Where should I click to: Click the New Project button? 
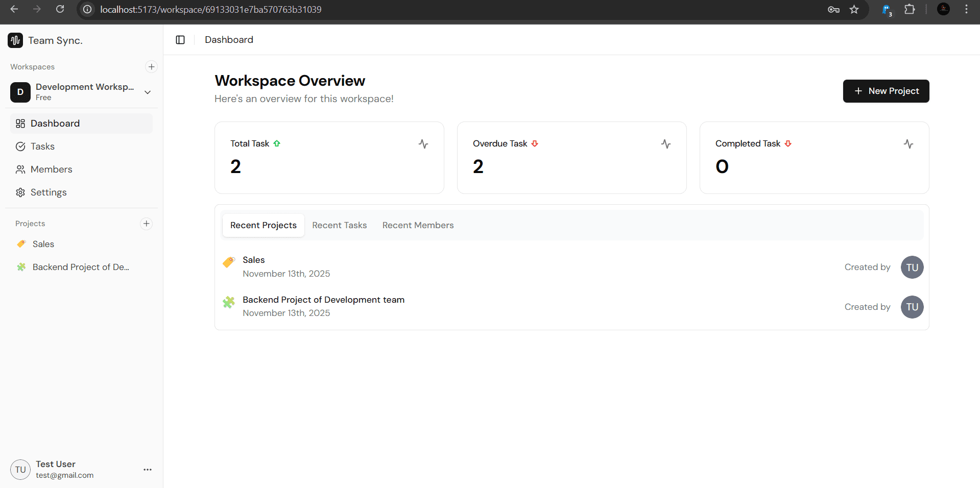[886, 91]
